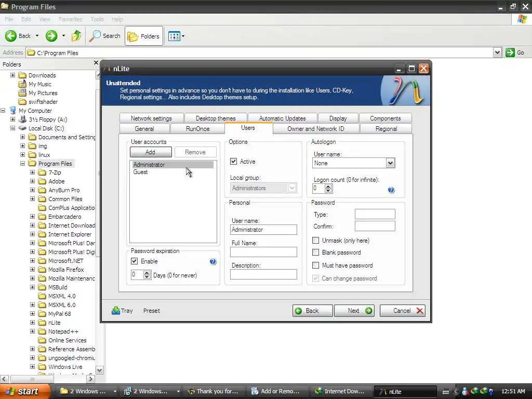532x399 pixels.
Task: Select 3½ Floppy (A:) drive icon
Action: (22, 119)
